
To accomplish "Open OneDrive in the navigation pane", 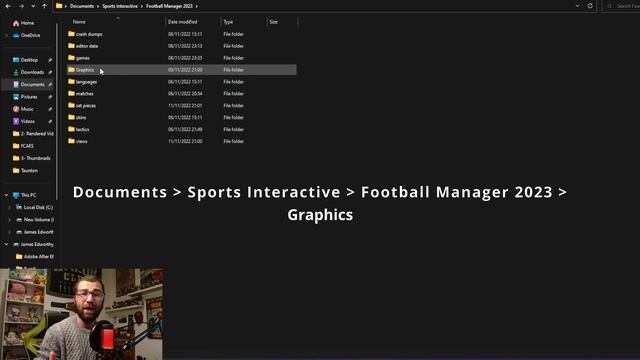I will (x=27, y=36).
